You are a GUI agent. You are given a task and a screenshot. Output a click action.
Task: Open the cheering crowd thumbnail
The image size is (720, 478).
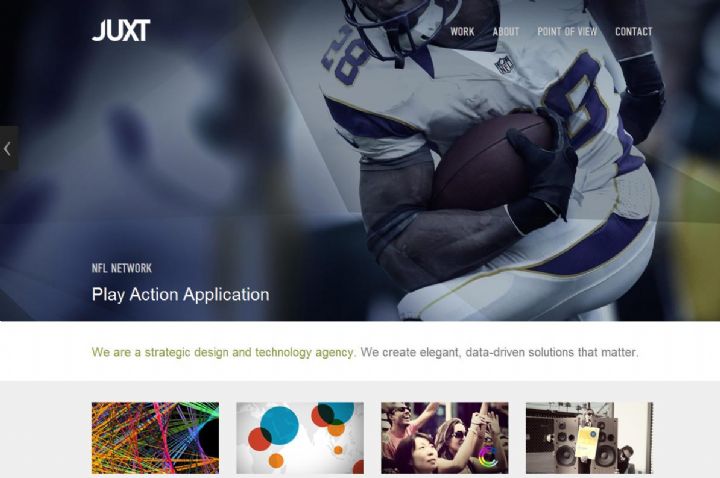444,438
